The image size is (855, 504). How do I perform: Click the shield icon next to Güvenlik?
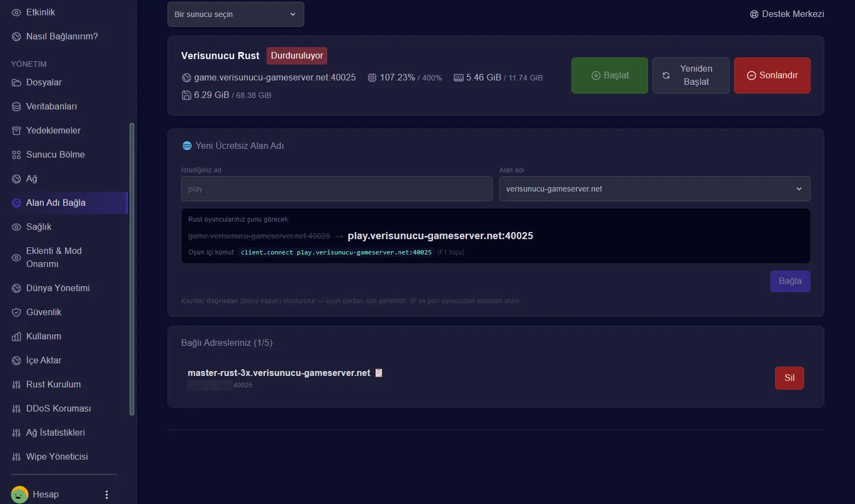[16, 312]
